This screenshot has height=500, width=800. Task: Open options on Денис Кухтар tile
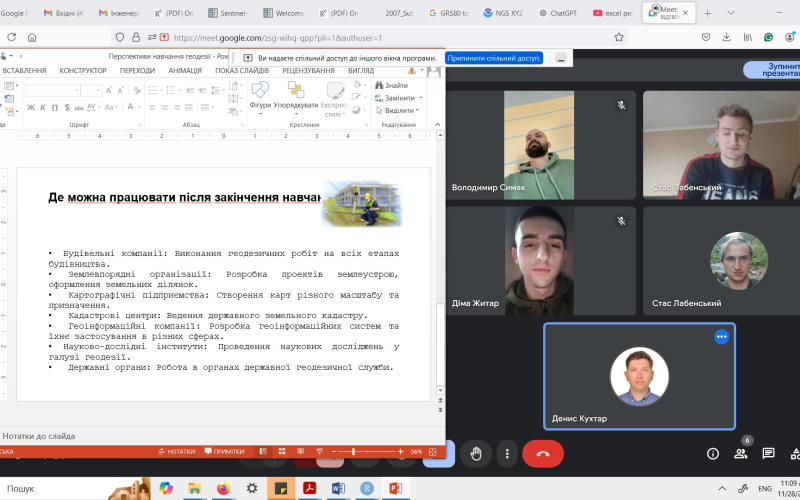721,337
